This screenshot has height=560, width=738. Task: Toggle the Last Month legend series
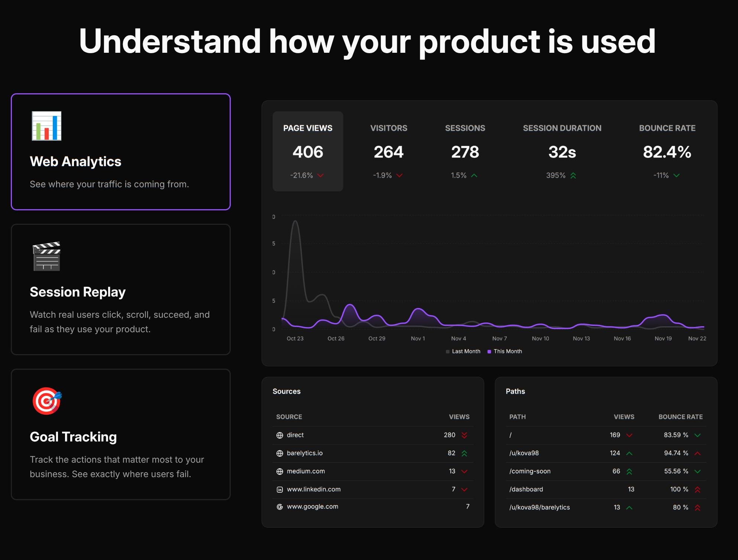pos(463,352)
